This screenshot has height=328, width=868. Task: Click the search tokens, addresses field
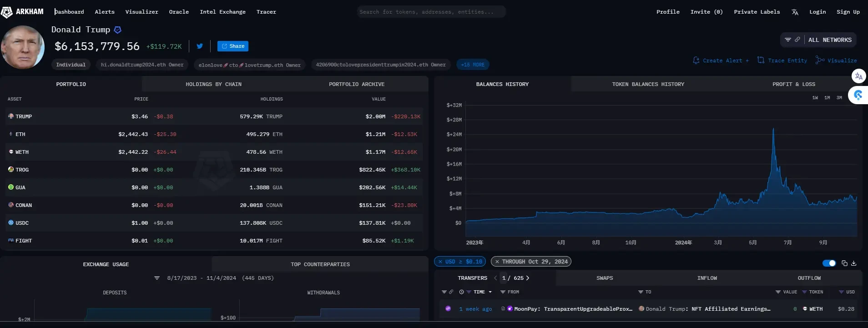coord(431,12)
